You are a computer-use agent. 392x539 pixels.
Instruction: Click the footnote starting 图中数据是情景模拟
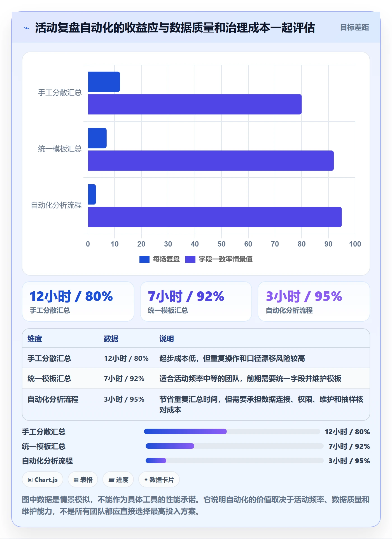click(196, 505)
